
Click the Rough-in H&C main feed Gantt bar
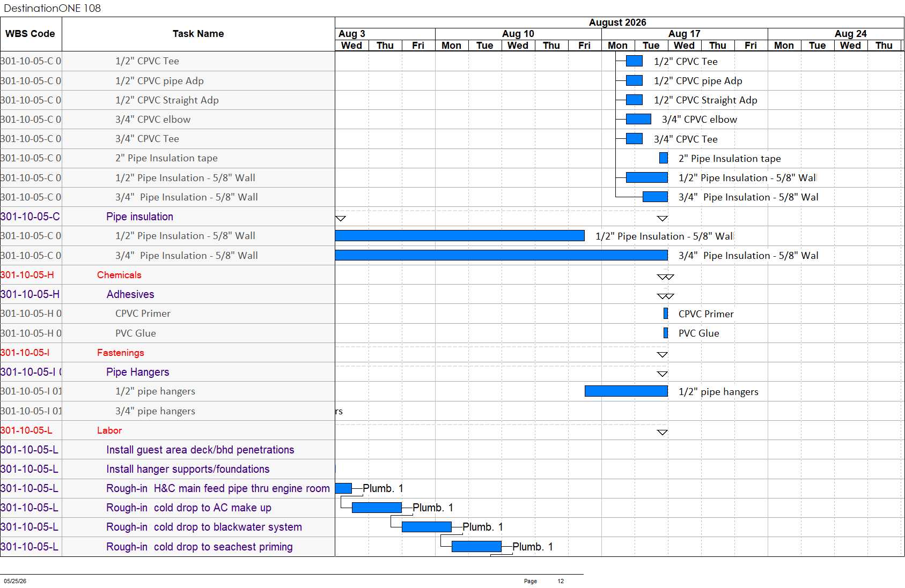coord(343,488)
